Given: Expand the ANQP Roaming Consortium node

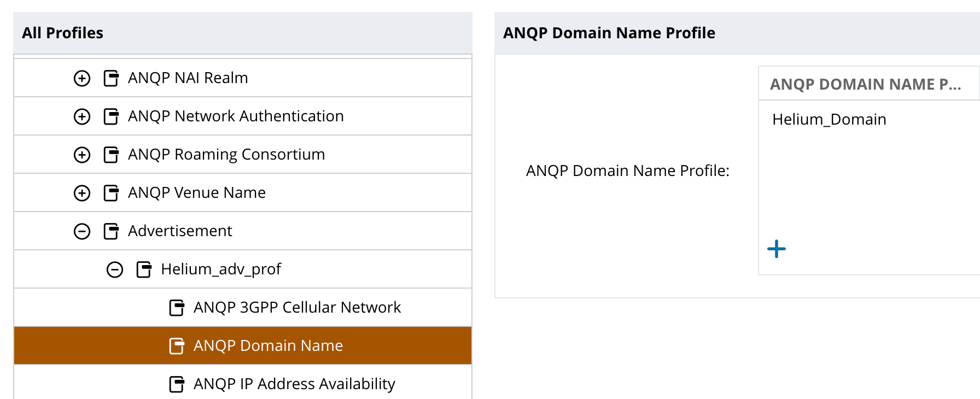Looking at the screenshot, I should pos(82,155).
